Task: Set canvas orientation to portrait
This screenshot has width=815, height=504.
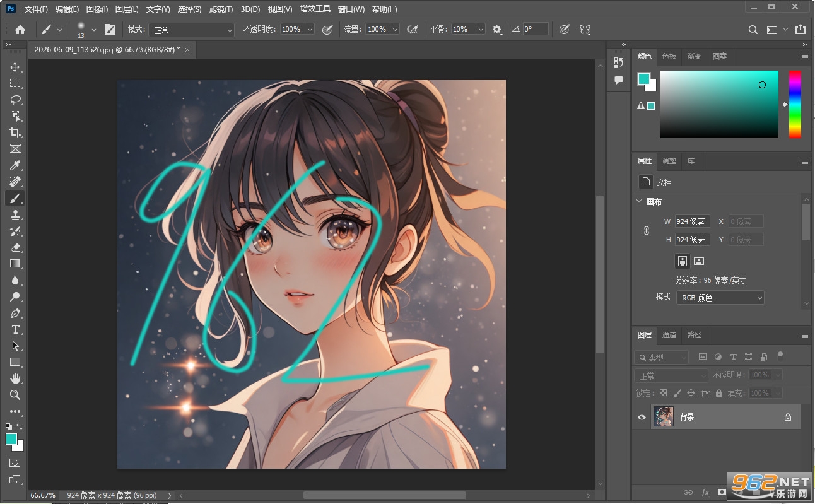Action: (x=682, y=261)
